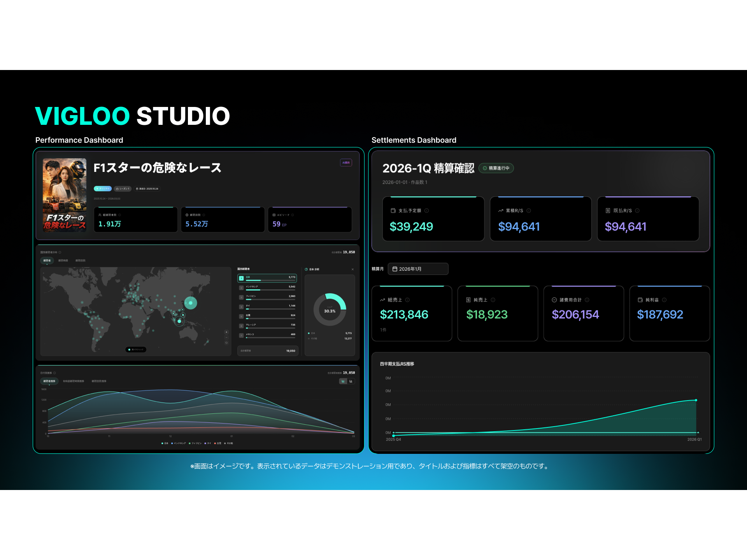This screenshot has width=747, height=560.
Task: Click the 精算進行中 status badge
Action: (496, 168)
